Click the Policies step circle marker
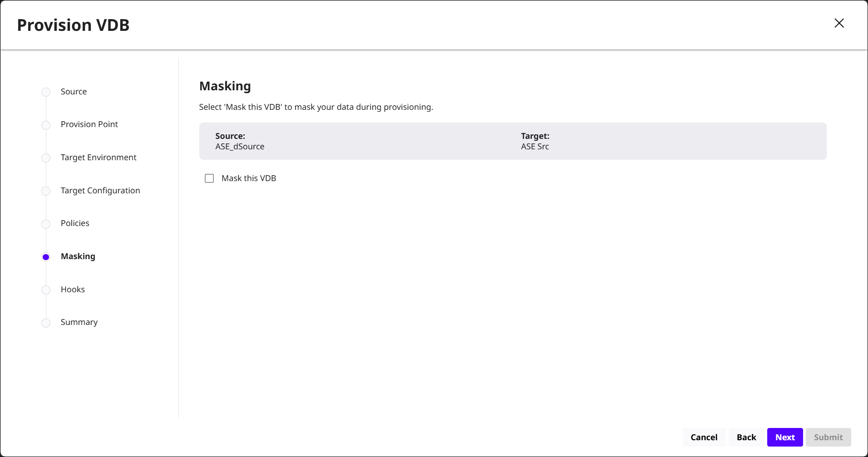Viewport: 868px width, 457px height. 46,224
